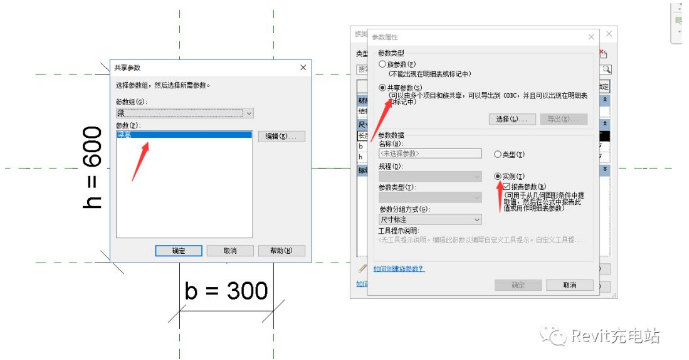689x360 pixels.
Task: Select the 共享参数 radio button
Action: [x=382, y=87]
